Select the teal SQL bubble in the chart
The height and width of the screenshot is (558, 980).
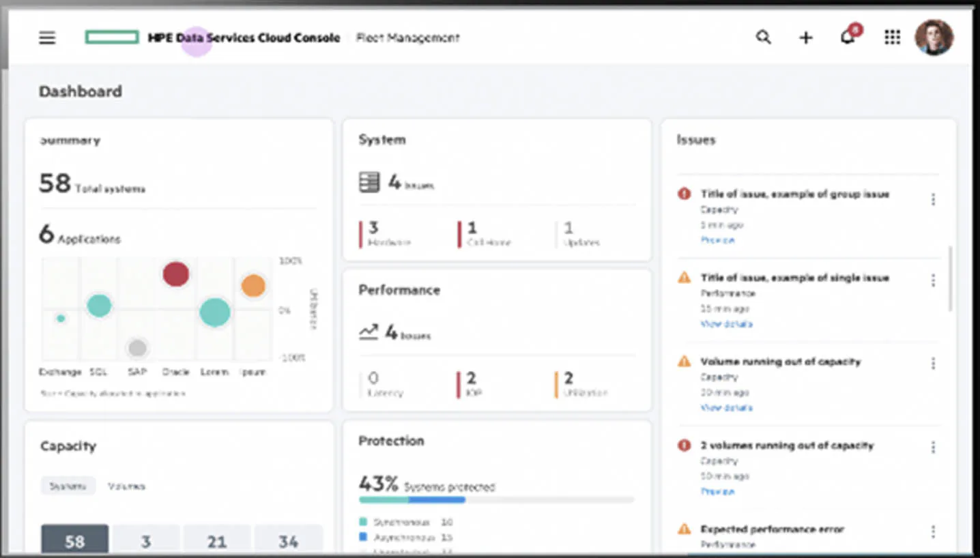[99, 306]
